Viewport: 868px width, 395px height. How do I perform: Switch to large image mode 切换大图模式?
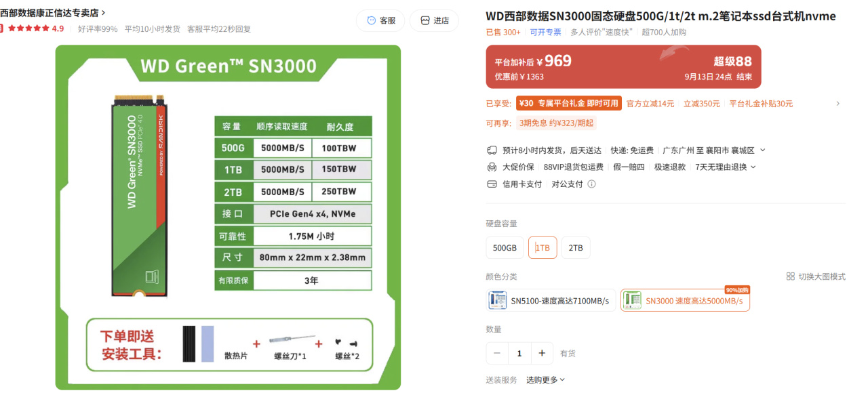coord(816,276)
